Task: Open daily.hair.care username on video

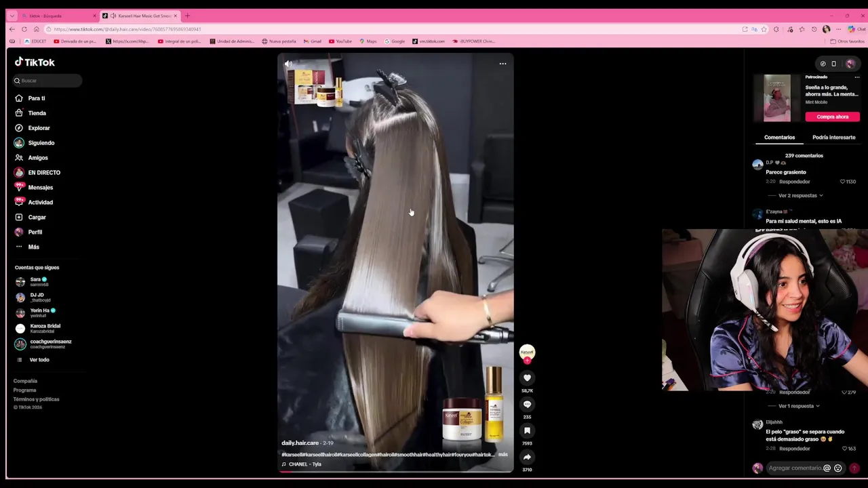Action: point(300,443)
